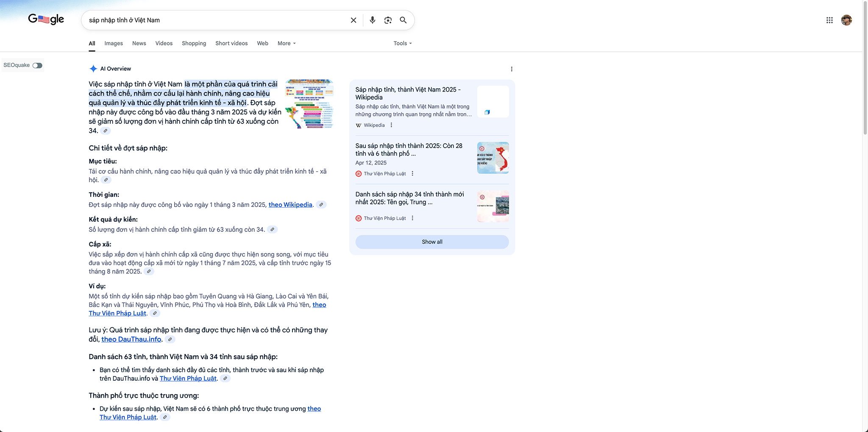Open source link icon after Kết quả dự kiến
The width and height of the screenshot is (868, 432).
click(x=273, y=229)
